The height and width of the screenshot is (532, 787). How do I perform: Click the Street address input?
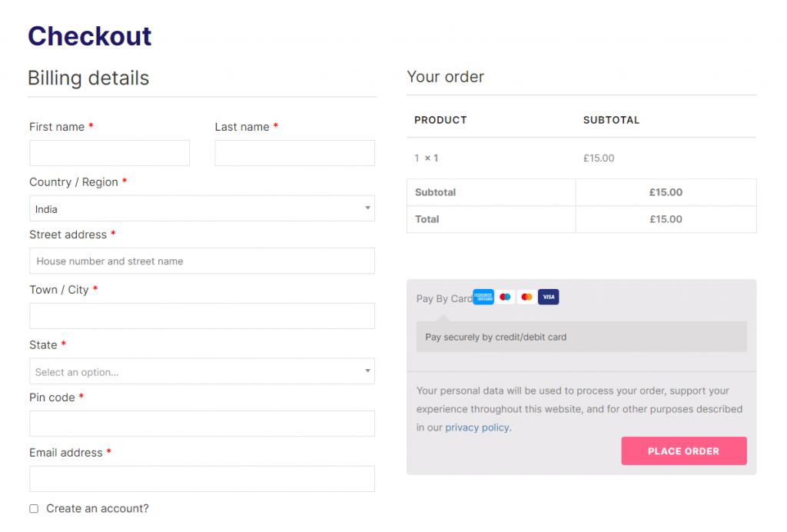pyautogui.click(x=202, y=261)
